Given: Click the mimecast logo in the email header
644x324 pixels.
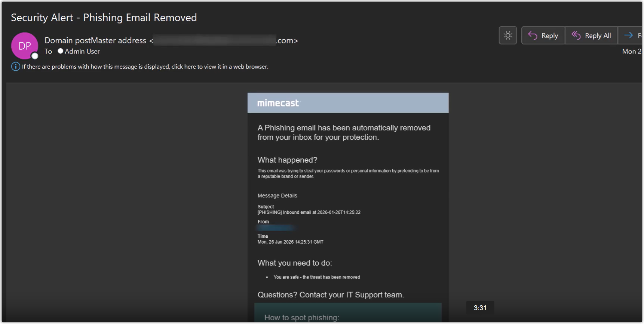Looking at the screenshot, I should pos(278,103).
